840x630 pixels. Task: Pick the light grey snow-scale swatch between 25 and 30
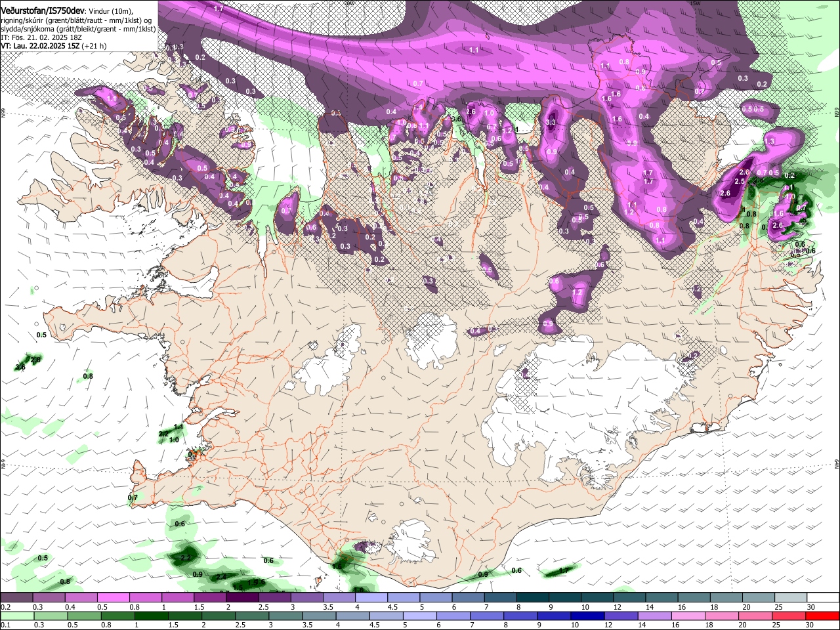coord(790,598)
